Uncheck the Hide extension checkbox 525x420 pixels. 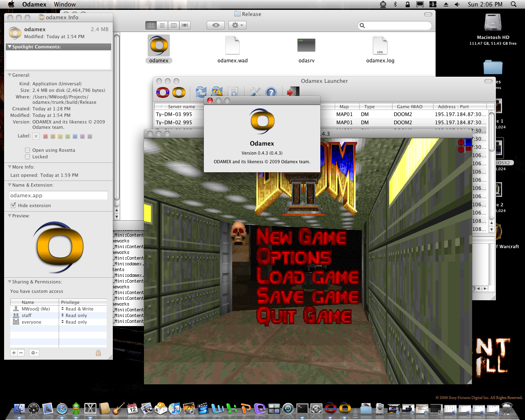click(14, 205)
